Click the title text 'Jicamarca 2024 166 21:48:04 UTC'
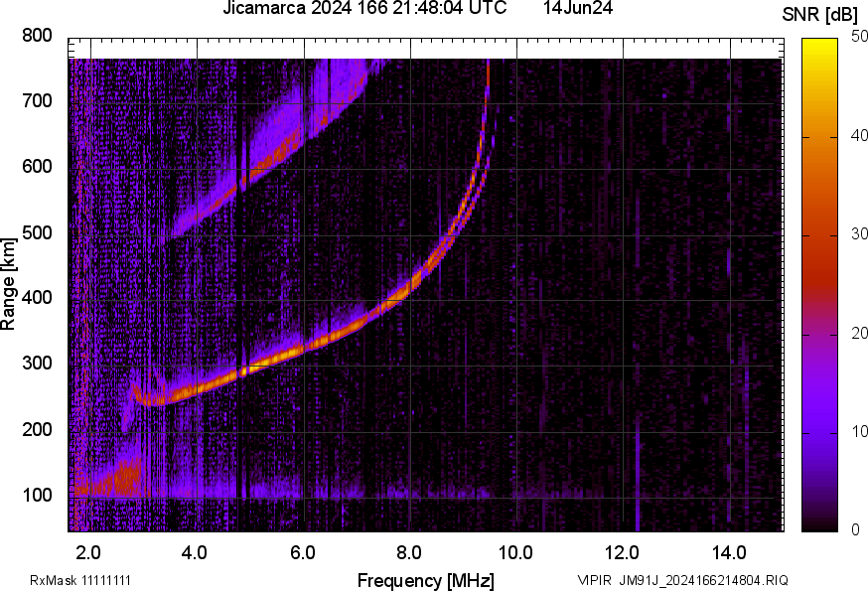This screenshot has width=868, height=591. pos(364,8)
